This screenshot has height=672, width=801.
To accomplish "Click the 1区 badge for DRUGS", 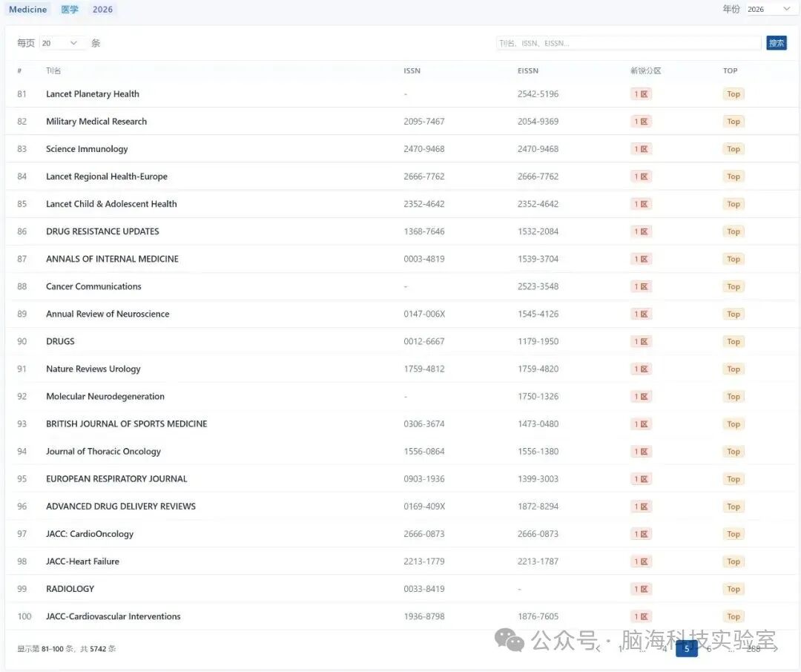I will 641,341.
